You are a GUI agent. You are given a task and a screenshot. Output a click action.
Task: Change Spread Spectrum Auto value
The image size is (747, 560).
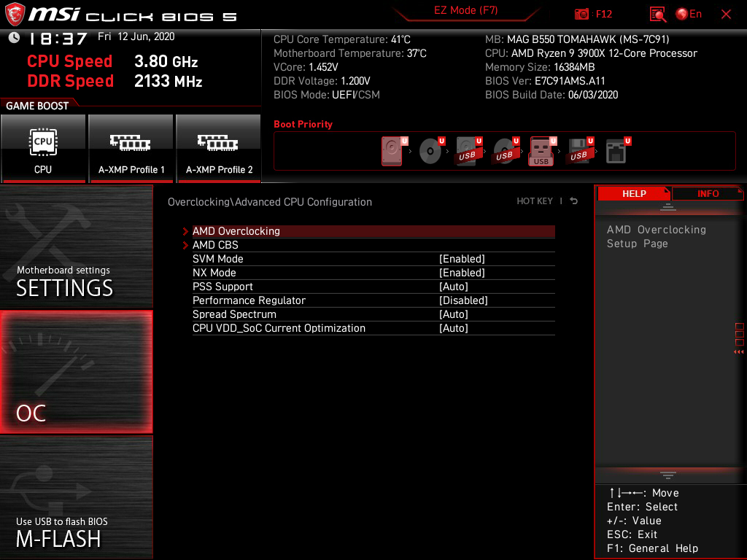(454, 314)
